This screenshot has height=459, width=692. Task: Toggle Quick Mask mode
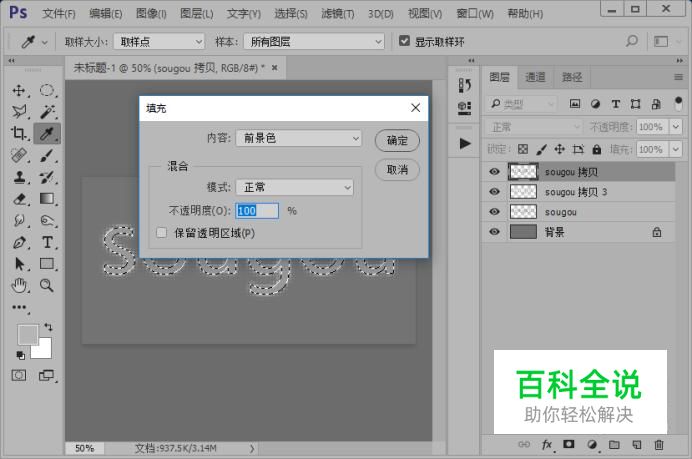pyautogui.click(x=19, y=375)
